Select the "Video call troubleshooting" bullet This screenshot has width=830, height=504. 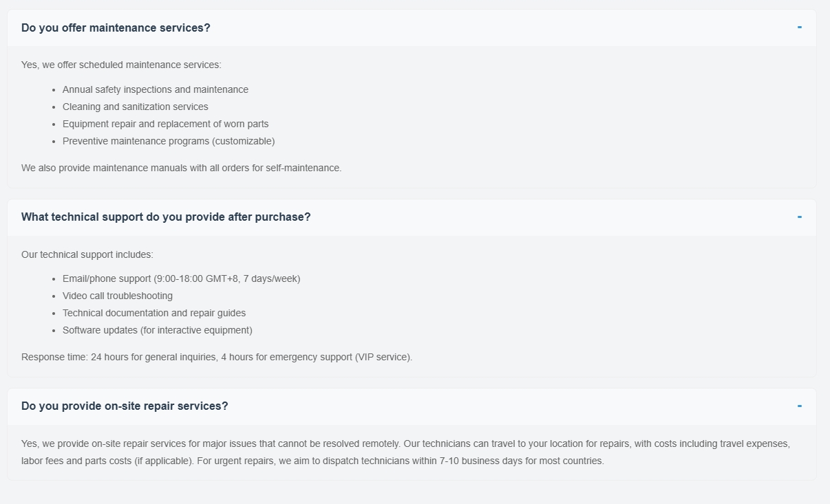[x=118, y=296]
